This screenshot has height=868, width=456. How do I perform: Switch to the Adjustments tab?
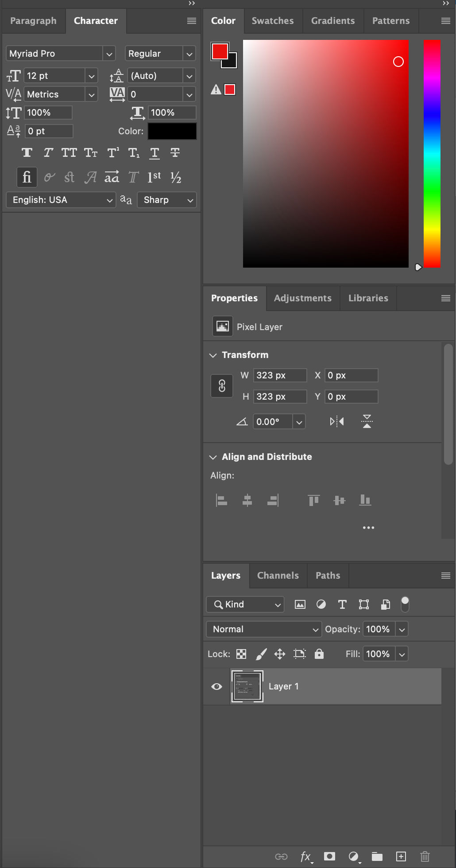click(x=303, y=298)
